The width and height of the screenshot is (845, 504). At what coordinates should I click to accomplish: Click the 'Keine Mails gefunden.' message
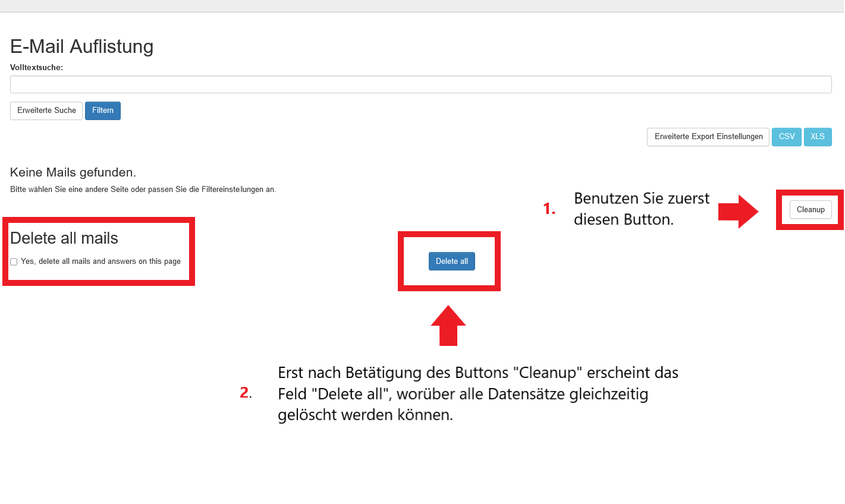[73, 172]
